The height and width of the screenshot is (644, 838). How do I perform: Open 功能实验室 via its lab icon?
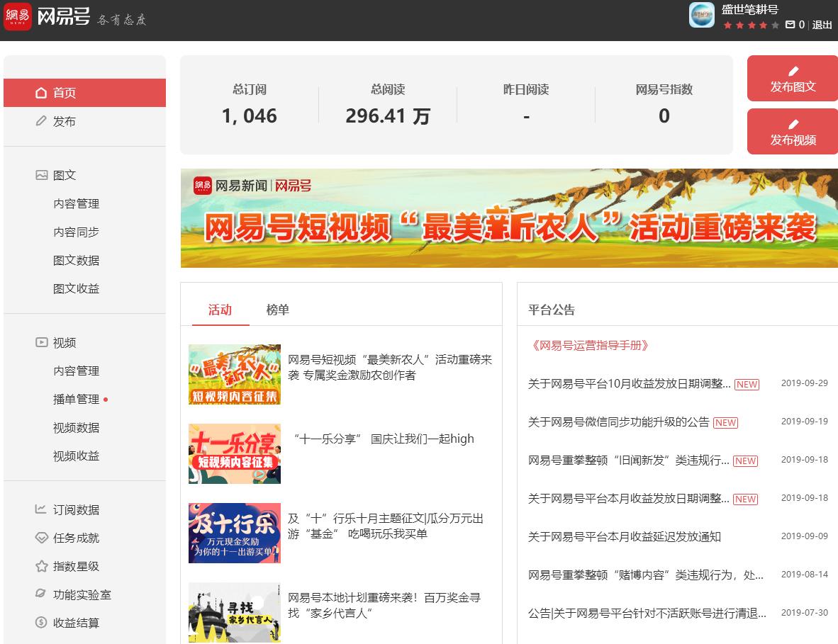pyautogui.click(x=41, y=594)
